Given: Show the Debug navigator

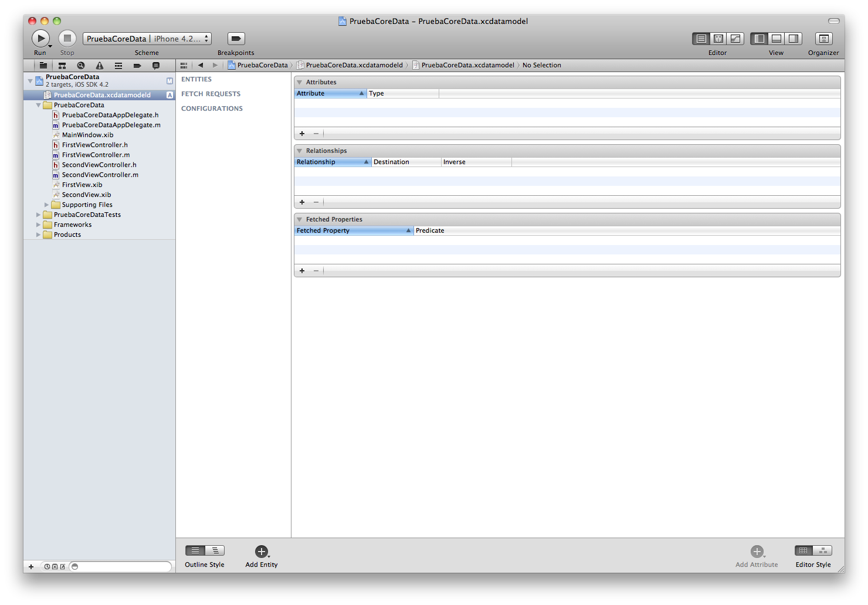Looking at the screenshot, I should 118,66.
